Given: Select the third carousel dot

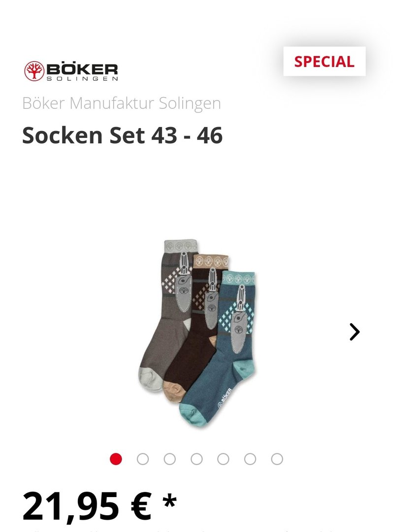Looking at the screenshot, I should 169,459.
